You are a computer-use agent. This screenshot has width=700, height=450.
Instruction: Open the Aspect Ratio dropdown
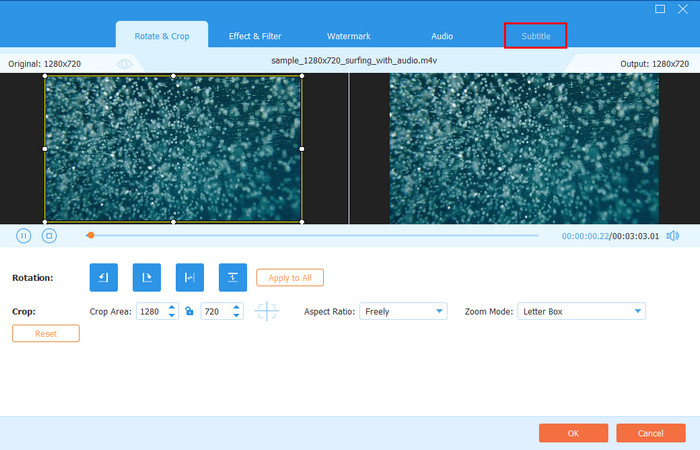click(x=402, y=312)
